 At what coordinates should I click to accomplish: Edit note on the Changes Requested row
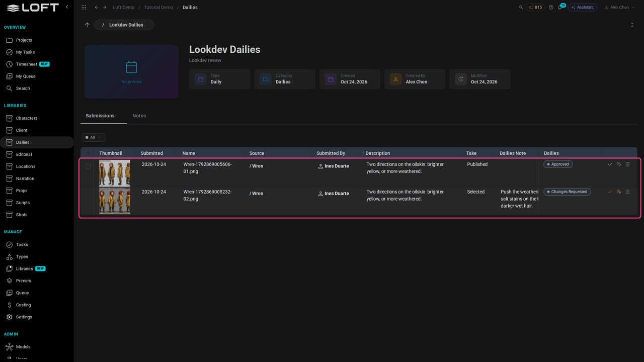pyautogui.click(x=619, y=192)
